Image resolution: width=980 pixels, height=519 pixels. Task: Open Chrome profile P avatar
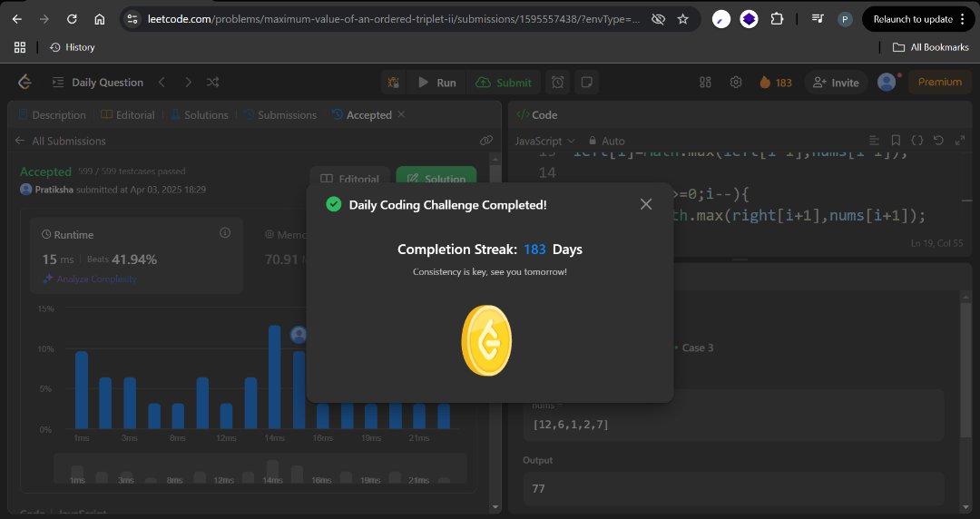coord(845,19)
